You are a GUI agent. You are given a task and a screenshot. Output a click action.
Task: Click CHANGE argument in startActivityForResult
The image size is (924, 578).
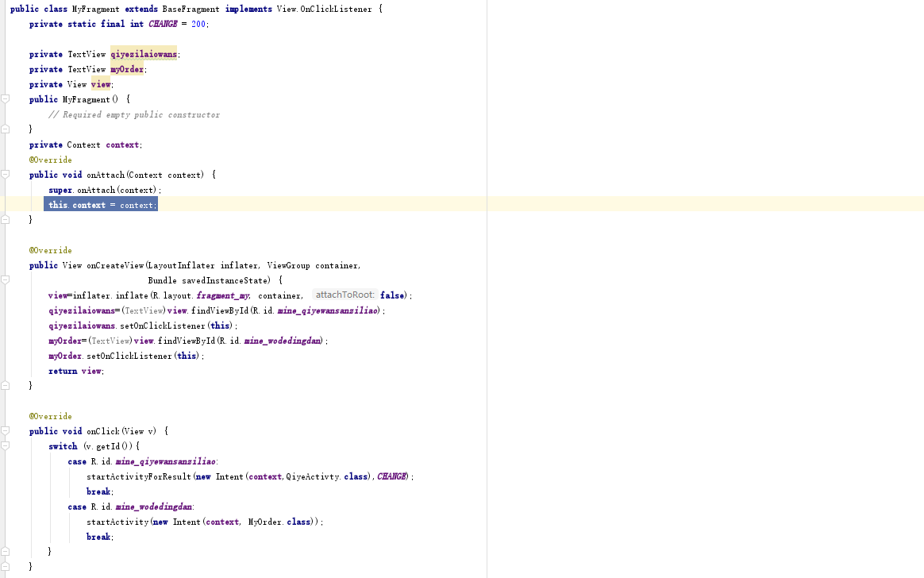pyautogui.click(x=392, y=476)
